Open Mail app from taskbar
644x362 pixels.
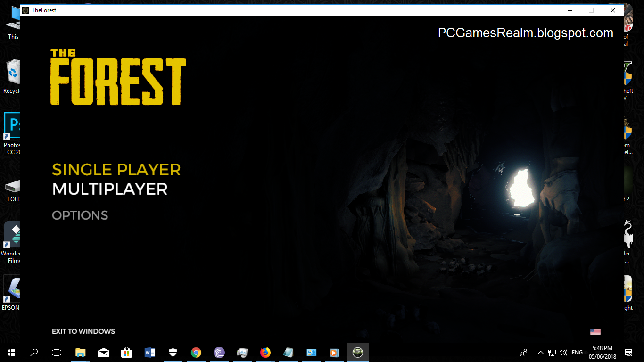coord(104,353)
